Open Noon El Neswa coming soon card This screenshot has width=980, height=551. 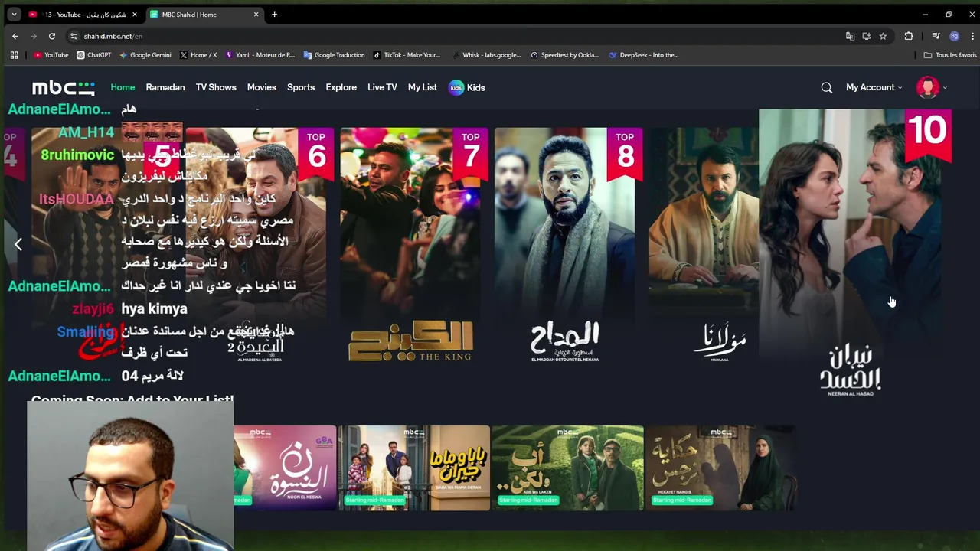tap(285, 468)
